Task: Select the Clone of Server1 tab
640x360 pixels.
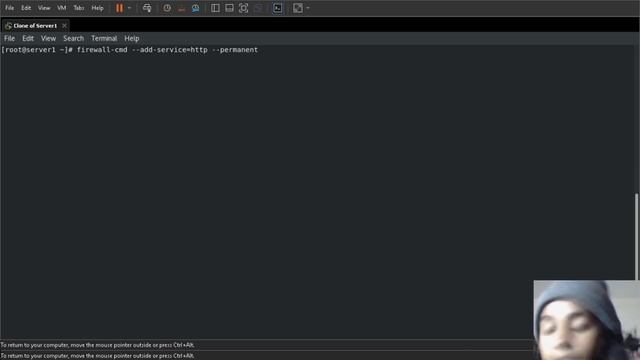Action: point(35,26)
